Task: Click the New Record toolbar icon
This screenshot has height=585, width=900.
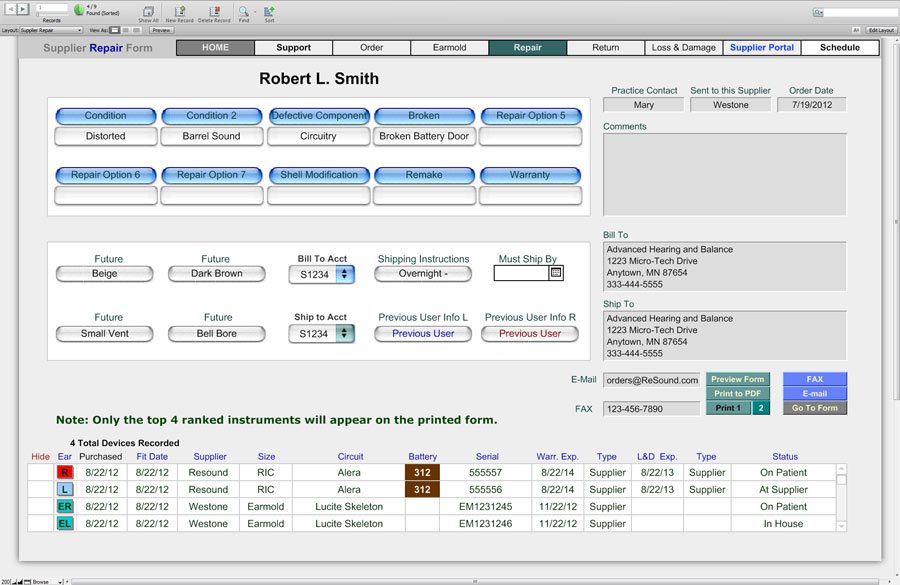Action: pos(180,11)
